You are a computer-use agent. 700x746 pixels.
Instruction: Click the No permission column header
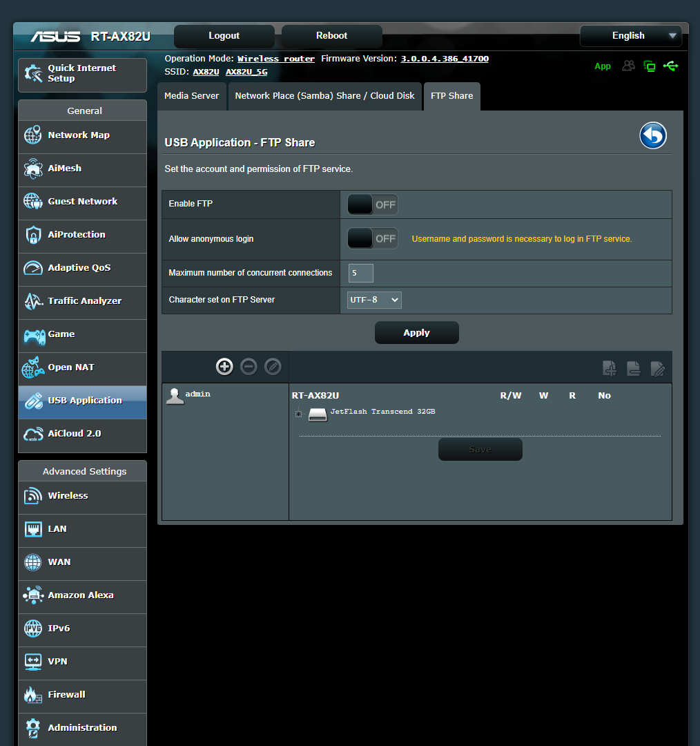605,395
